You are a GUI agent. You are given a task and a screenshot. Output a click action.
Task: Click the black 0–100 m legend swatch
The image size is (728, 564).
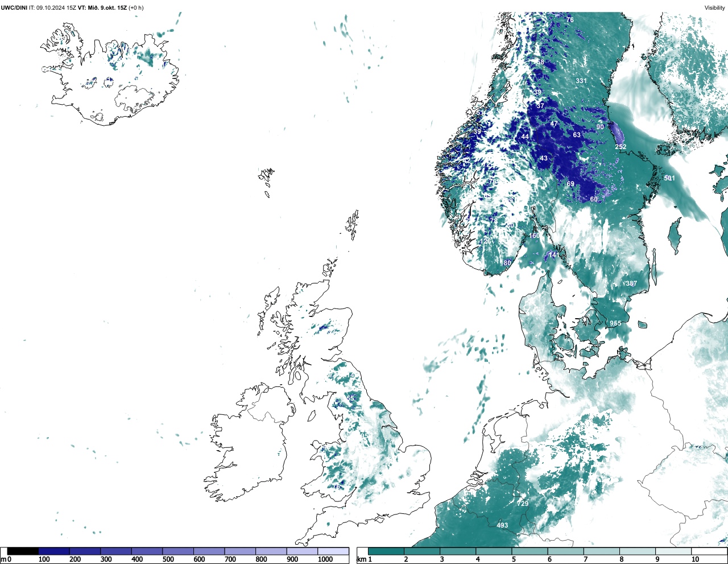point(23,551)
